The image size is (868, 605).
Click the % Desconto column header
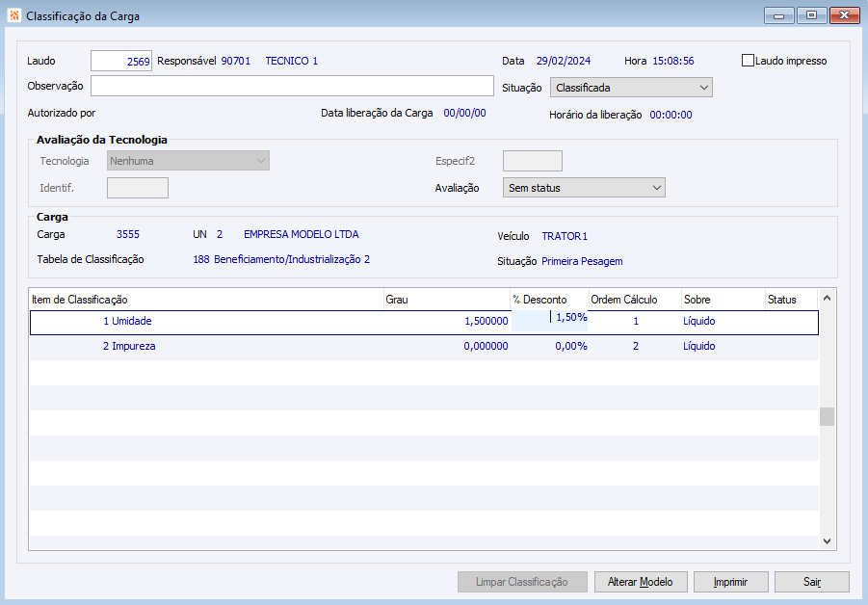pos(549,300)
